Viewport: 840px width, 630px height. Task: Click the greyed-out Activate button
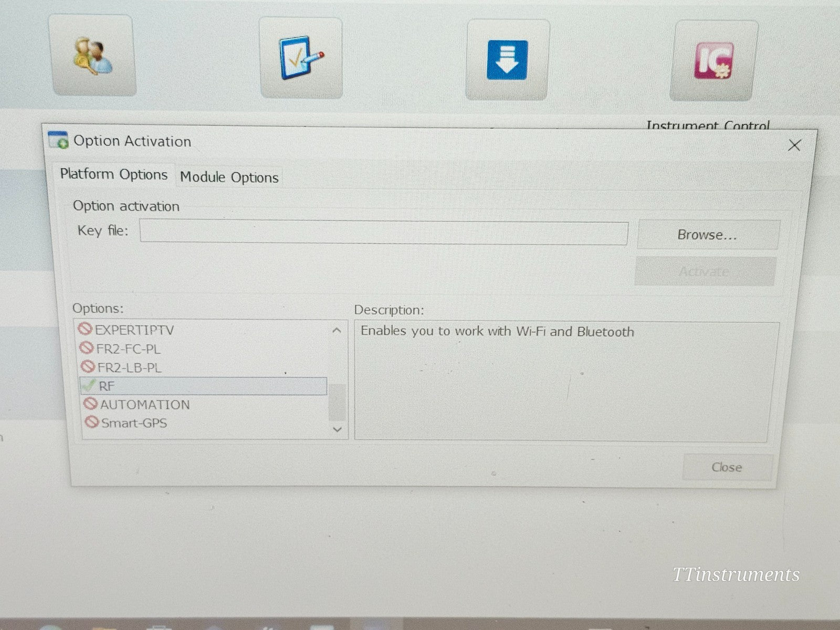tap(705, 271)
